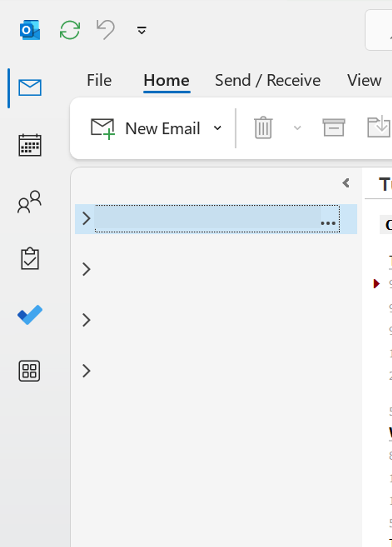392x547 pixels.
Task: Click the Move to folder icon
Action: tap(379, 127)
